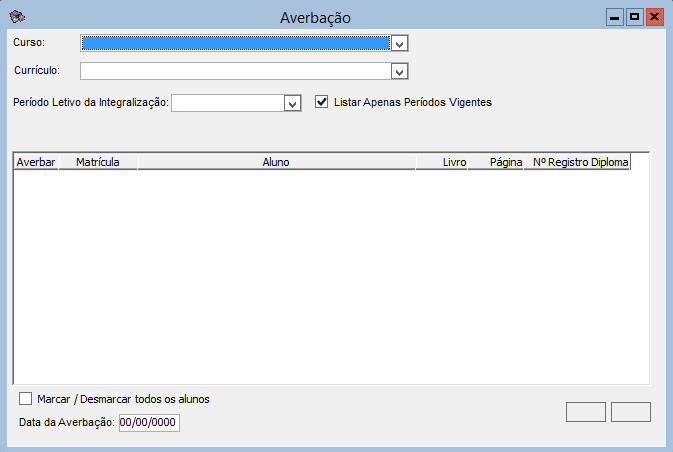Maximize the Averbação window

coord(634,17)
